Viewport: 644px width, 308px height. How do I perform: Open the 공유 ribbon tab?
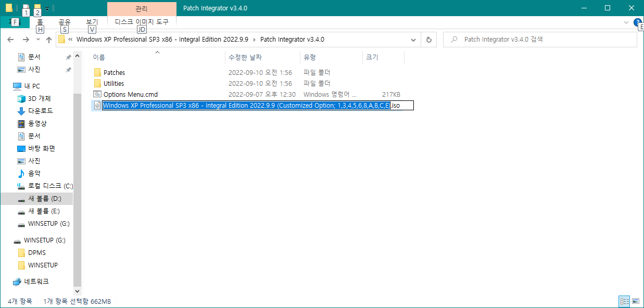[65, 22]
